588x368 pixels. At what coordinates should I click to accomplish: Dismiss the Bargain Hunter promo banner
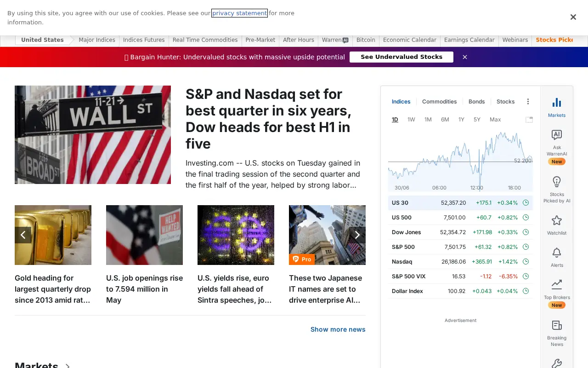click(x=465, y=57)
